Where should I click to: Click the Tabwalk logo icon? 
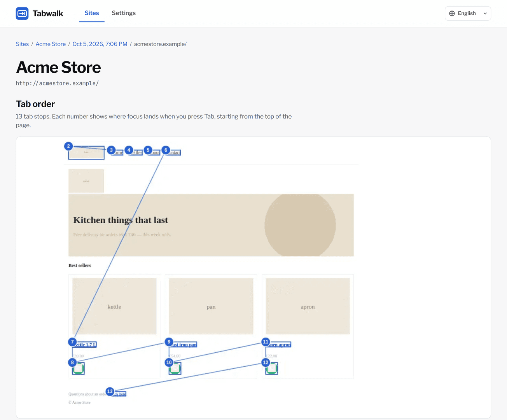tap(22, 13)
